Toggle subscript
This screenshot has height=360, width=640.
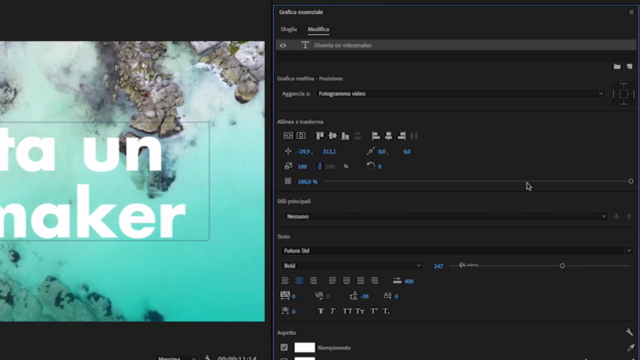coord(386,311)
